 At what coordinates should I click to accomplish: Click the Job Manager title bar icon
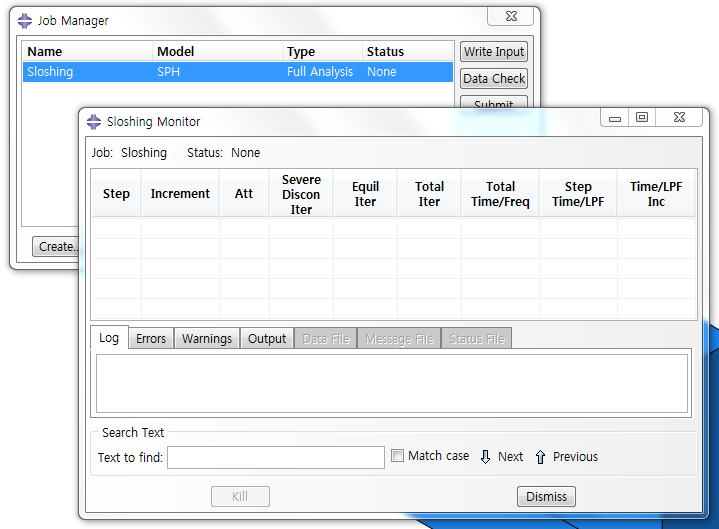tap(25, 21)
